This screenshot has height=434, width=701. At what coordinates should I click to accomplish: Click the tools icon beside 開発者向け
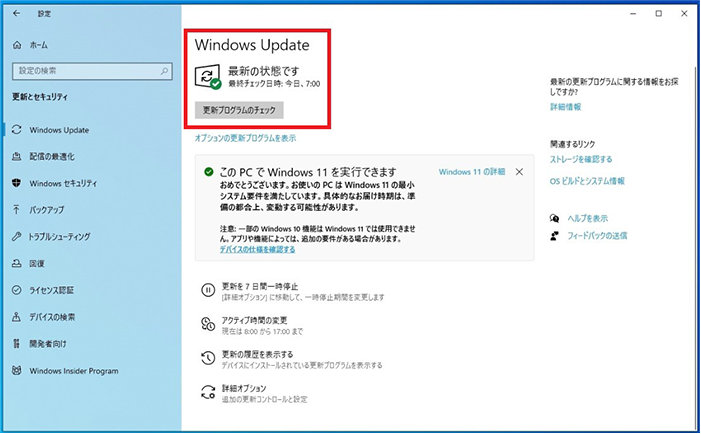17,343
